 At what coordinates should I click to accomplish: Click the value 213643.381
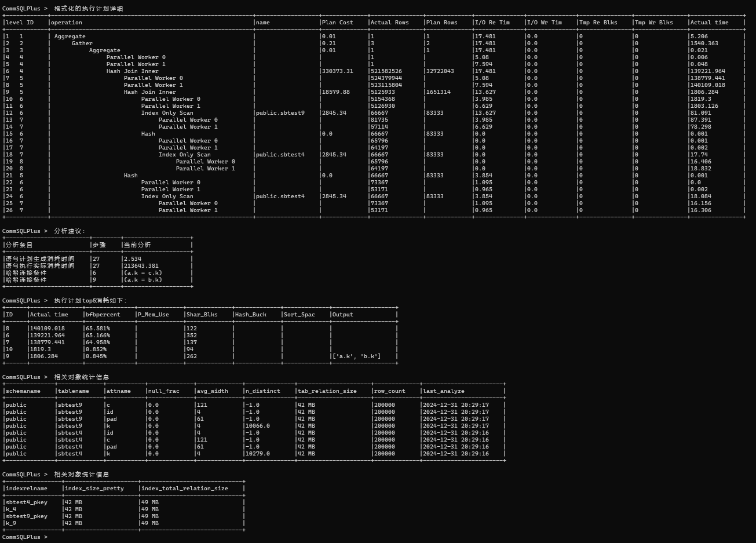point(141,266)
